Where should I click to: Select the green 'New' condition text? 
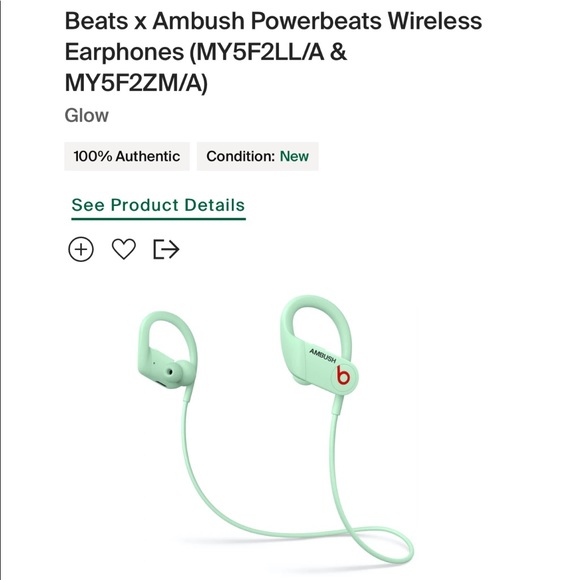coord(294,156)
